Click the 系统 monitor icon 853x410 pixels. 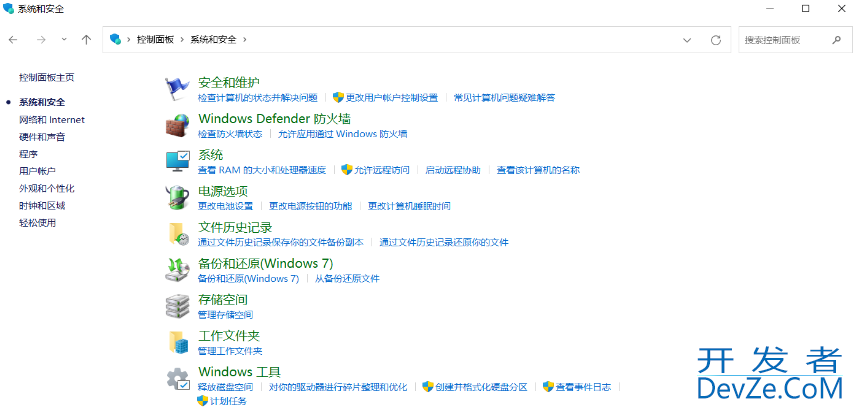point(177,161)
